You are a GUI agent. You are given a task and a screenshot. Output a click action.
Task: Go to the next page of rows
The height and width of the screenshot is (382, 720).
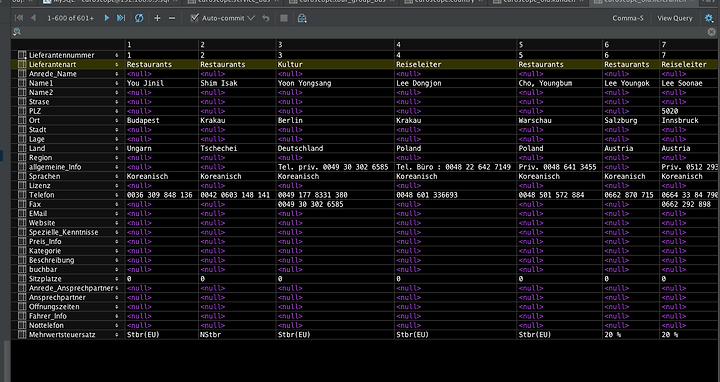point(107,18)
